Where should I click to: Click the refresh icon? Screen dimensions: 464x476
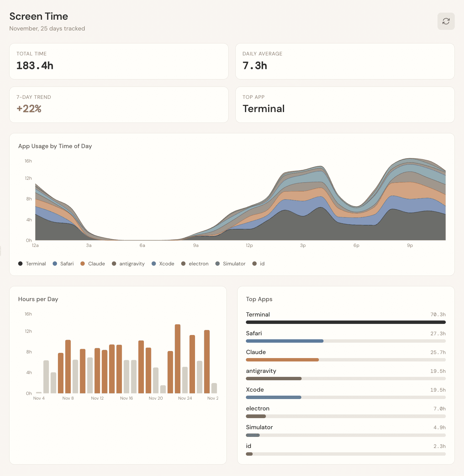[446, 21]
